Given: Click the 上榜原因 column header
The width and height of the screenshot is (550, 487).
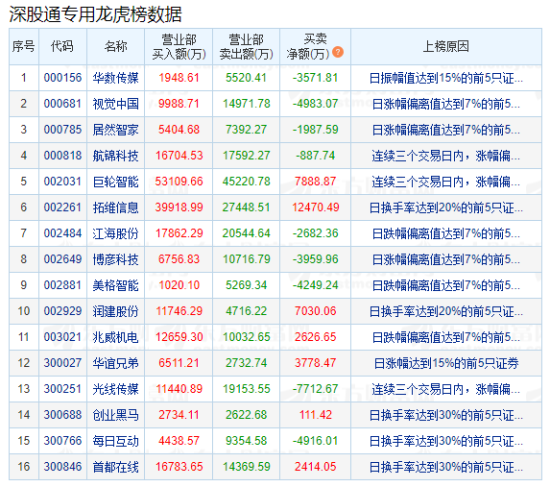Looking at the screenshot, I should click(x=446, y=46).
